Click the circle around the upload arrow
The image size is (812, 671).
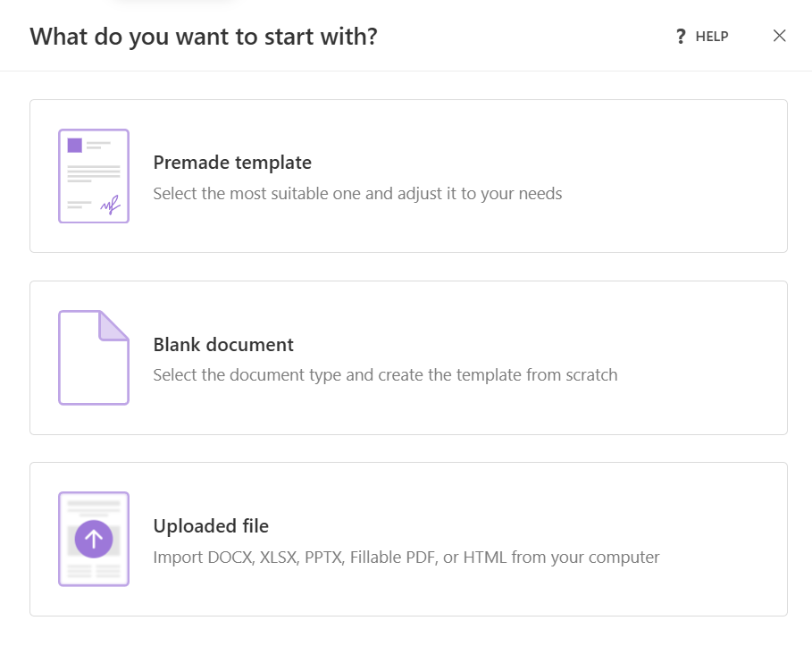(x=93, y=539)
